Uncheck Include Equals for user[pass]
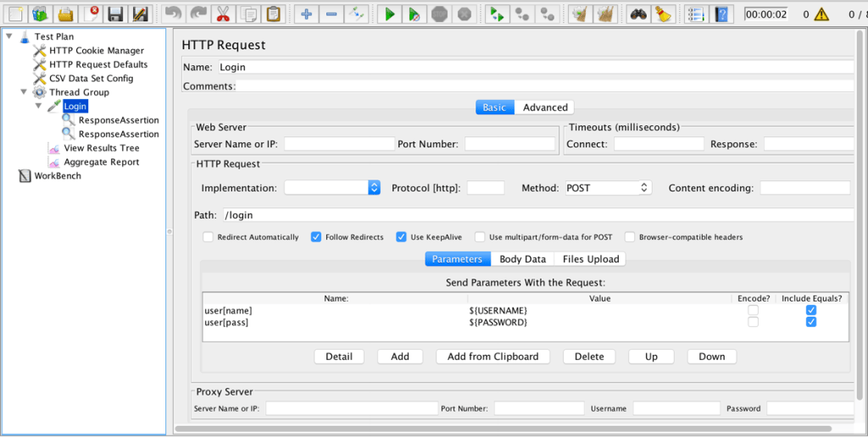The height and width of the screenshot is (437, 868). click(x=811, y=322)
